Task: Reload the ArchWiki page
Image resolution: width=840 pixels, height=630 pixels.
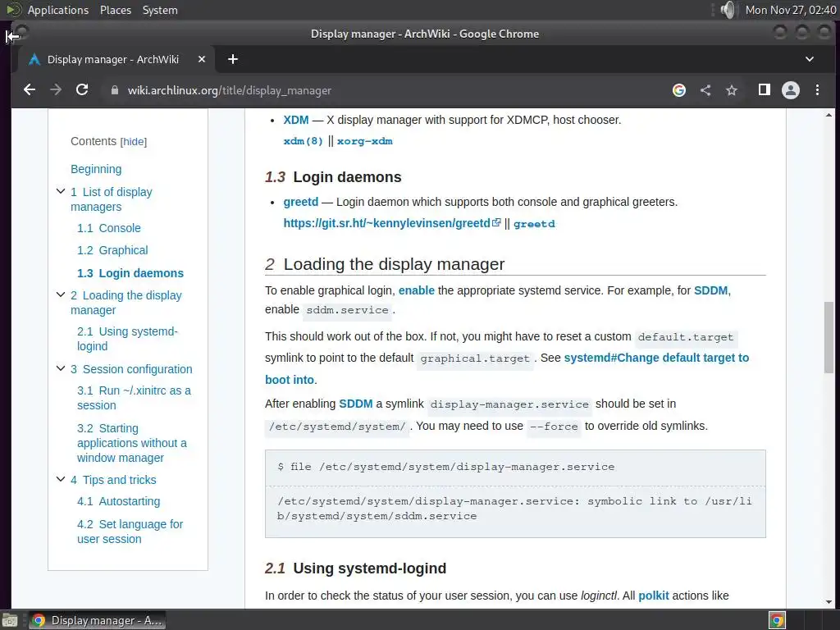Action: coord(82,90)
